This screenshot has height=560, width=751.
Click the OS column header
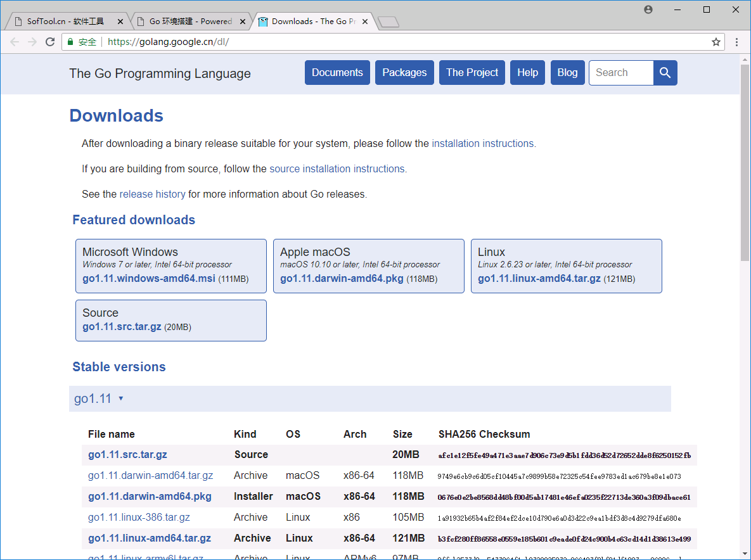point(293,434)
